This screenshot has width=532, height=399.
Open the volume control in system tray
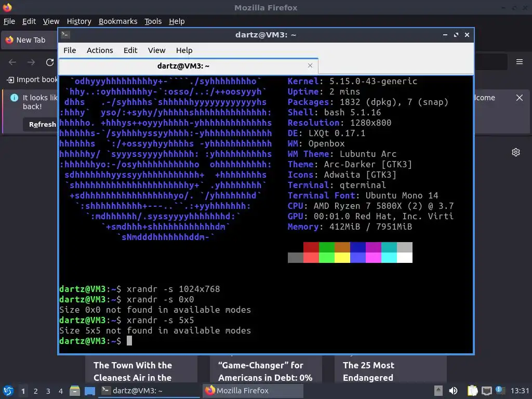(x=453, y=391)
